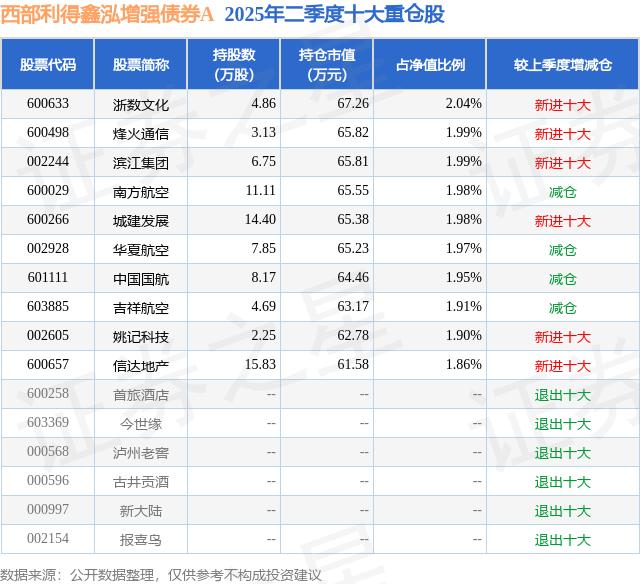Click 退出十大 in the 首旅酒店 row
Image resolution: width=640 pixels, height=584 pixels.
(x=563, y=395)
